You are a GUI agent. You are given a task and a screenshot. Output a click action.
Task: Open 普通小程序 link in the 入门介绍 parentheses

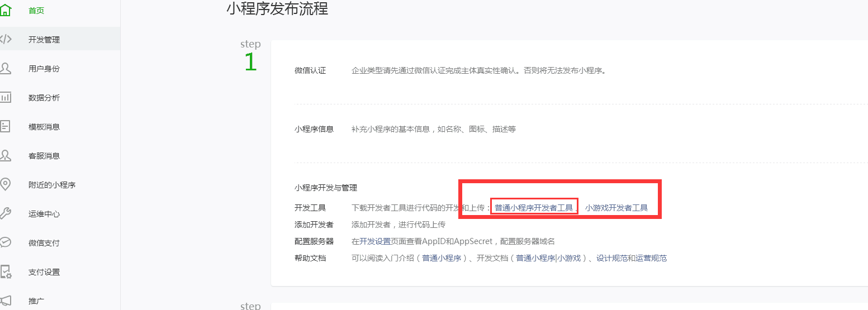click(441, 258)
